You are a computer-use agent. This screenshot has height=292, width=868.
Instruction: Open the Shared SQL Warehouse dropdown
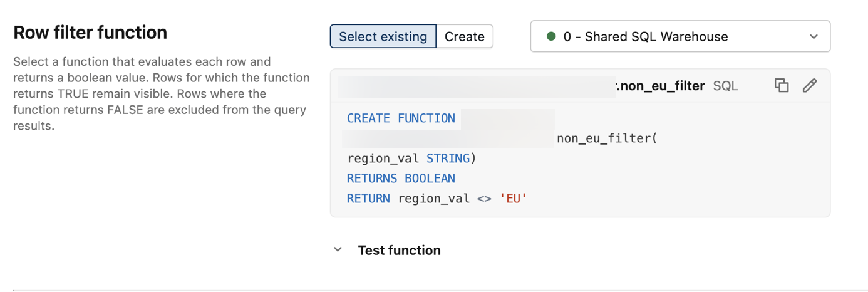(679, 36)
